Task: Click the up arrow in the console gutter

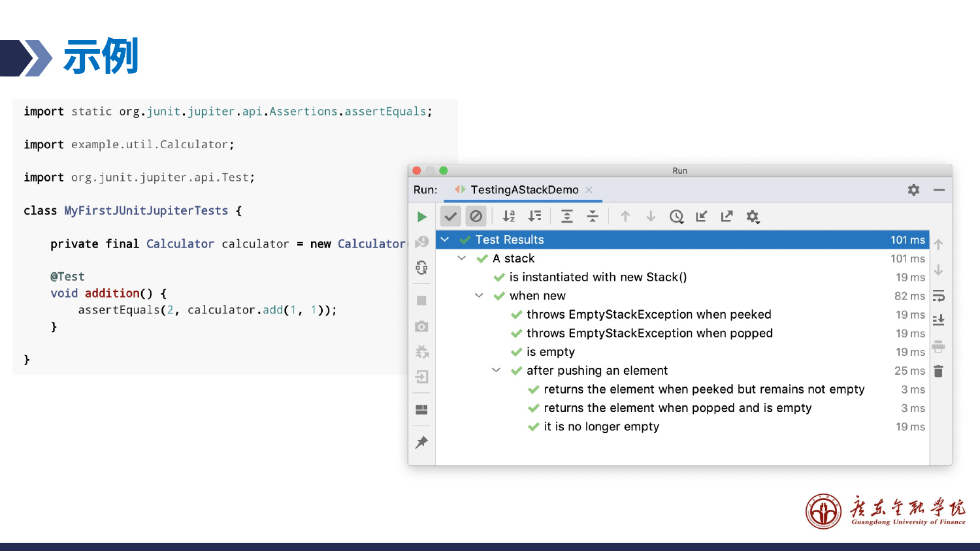Action: pos(939,245)
